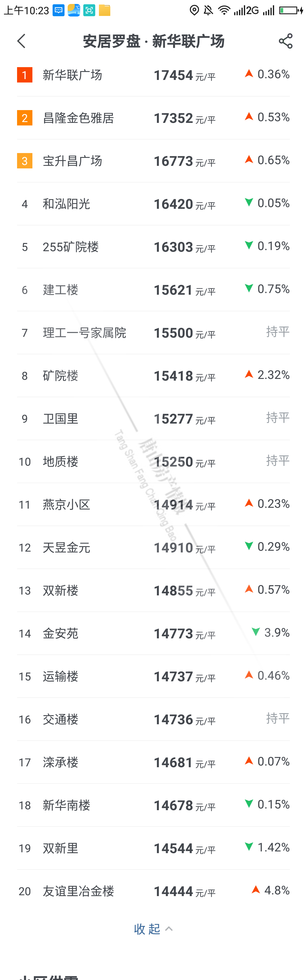Tap the rank 1 red badge

[x=25, y=75]
